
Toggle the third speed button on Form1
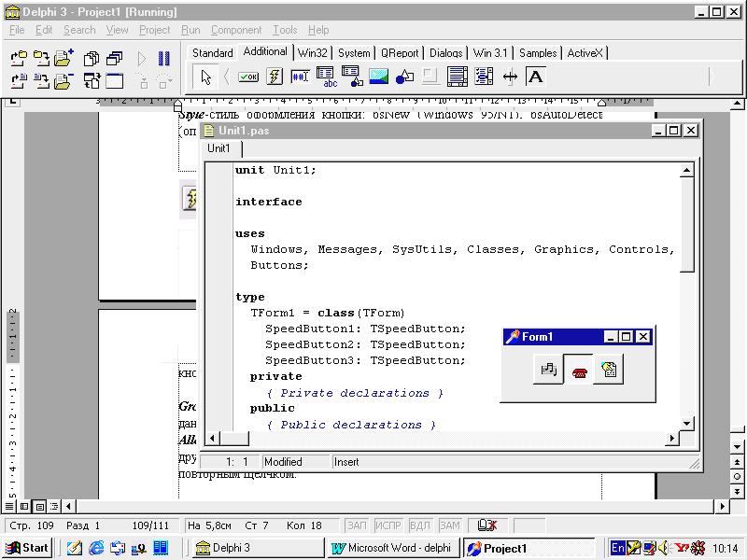click(x=609, y=369)
